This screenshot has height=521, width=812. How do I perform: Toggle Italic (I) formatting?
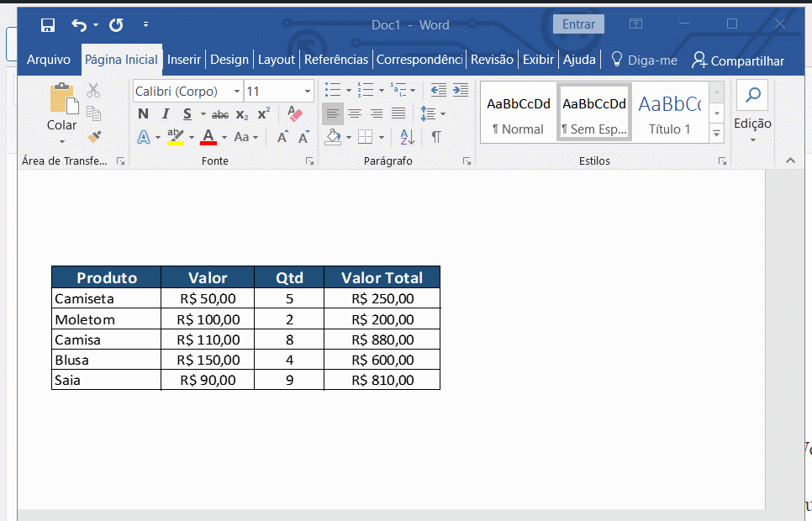166,114
